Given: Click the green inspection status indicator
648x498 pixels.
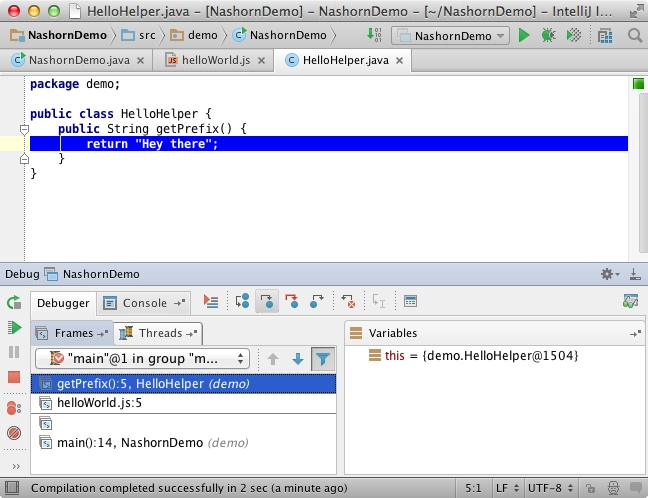Looking at the screenshot, I should coord(638,84).
